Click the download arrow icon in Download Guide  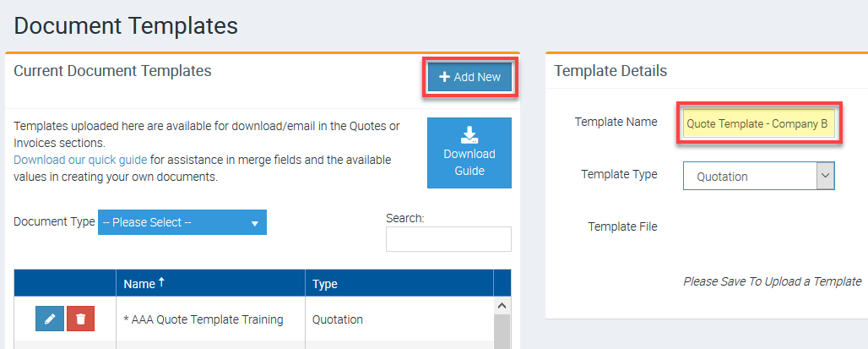[469, 134]
